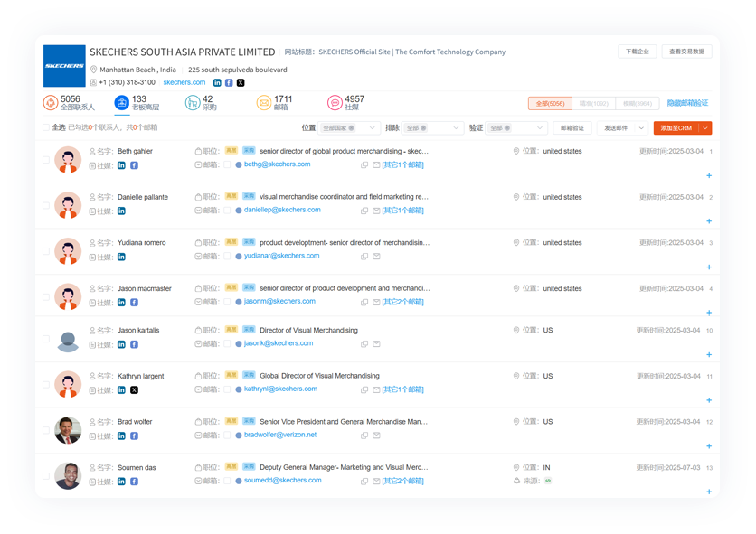Image resolution: width=756 pixels, height=534 pixels.
Task: Check the 全选 select-all checkbox
Action: (x=46, y=127)
